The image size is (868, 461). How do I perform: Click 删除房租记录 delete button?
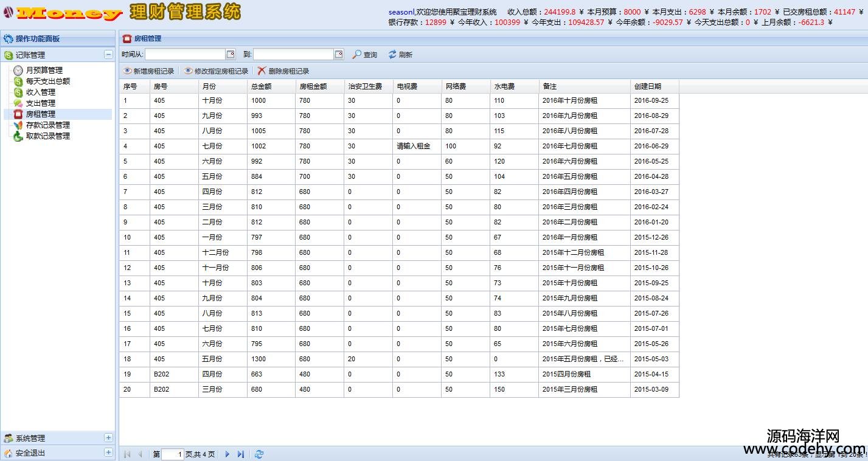click(283, 71)
